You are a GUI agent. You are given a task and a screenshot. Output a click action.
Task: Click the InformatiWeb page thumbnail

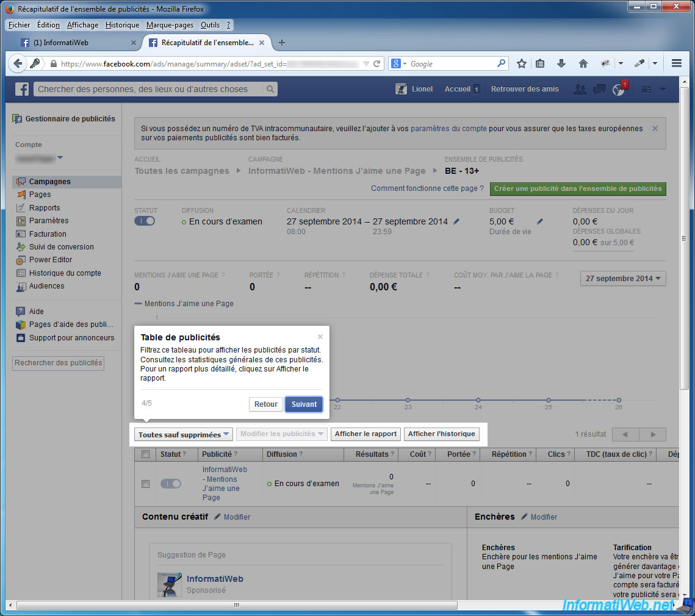(x=169, y=584)
